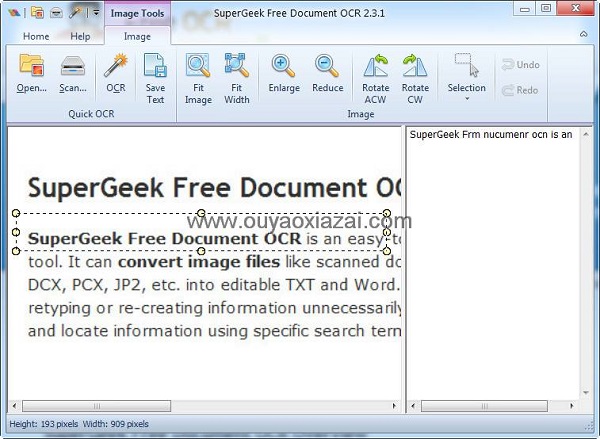Switch to the Help tab
Viewport: 600px width, 439px height.
(80, 36)
